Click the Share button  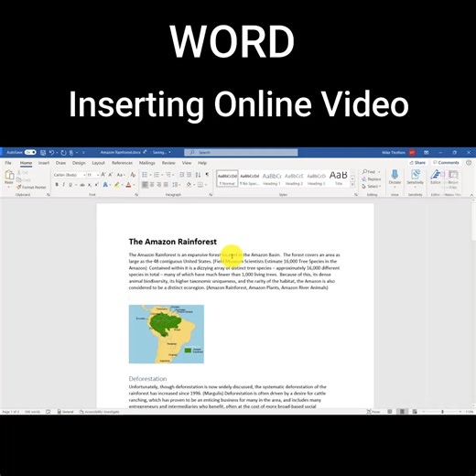click(417, 163)
